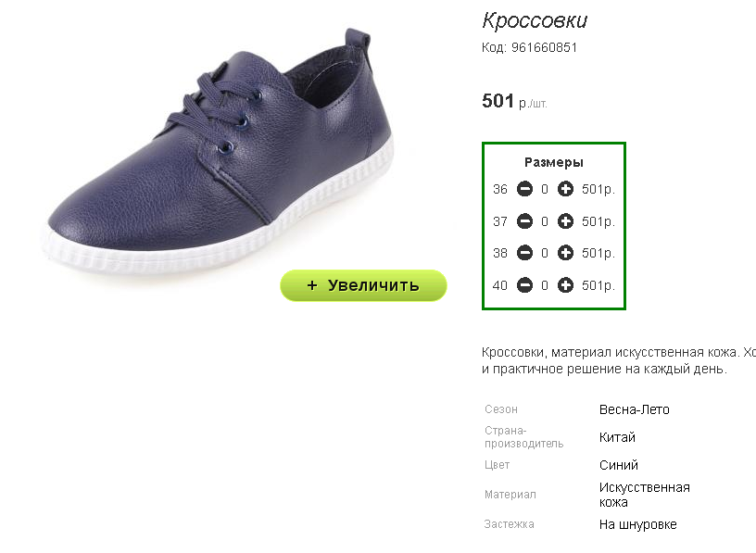Increase quantity for size 38

tap(565, 253)
